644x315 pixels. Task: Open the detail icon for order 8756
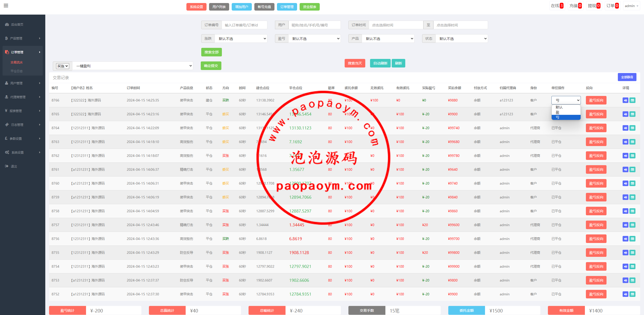pyautogui.click(x=632, y=239)
